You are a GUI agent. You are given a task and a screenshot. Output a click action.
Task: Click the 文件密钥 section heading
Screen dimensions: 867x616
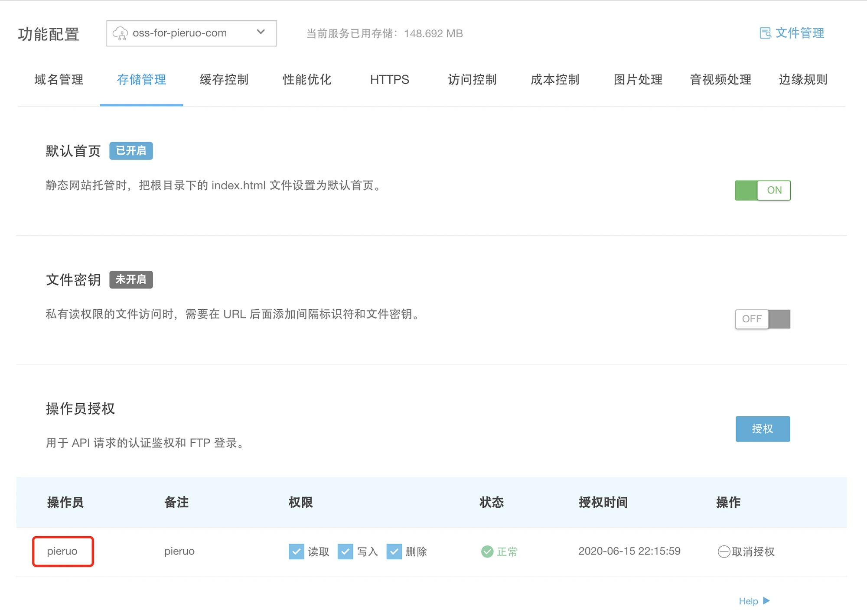coord(73,279)
